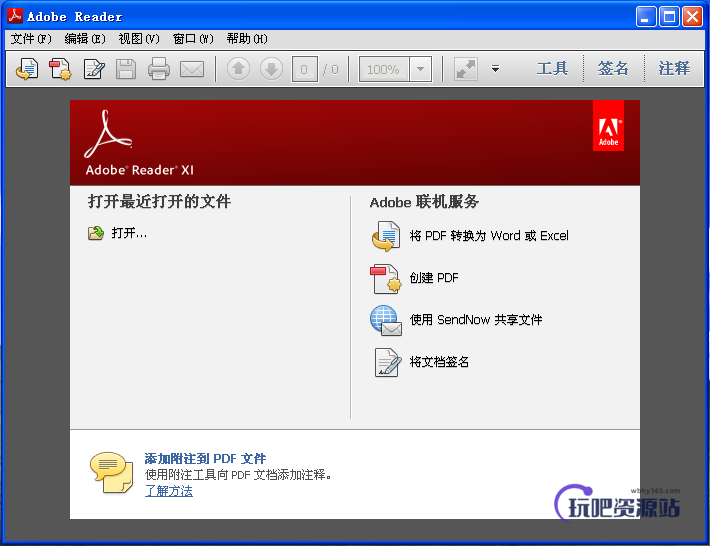
Task: Click the 使用附注工具向 PDF 文档添加注释 description
Action: pyautogui.click(x=239, y=475)
